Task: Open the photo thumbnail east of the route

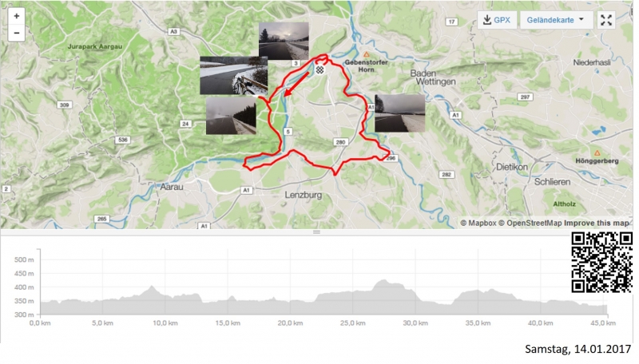Action: (400, 113)
